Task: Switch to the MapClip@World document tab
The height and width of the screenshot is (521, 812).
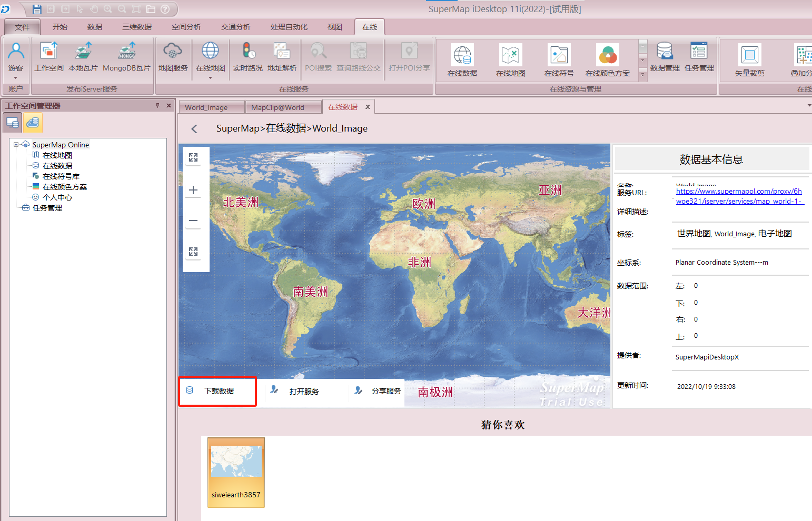Action: 283,107
